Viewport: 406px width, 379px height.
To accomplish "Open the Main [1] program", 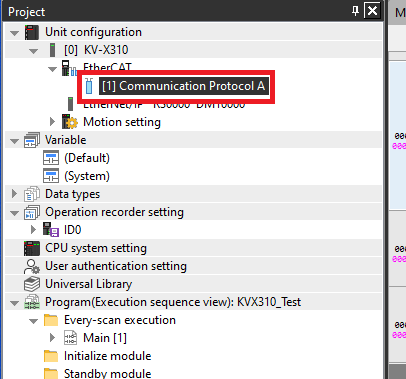I will click(105, 338).
